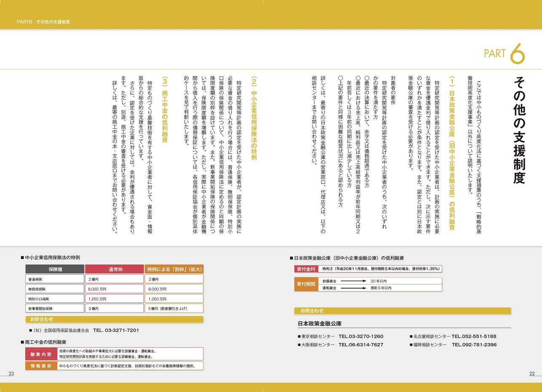Viewport: 542px width, 392px height.
Task: Click the orange '貸付期間' label
Action: [306, 284]
